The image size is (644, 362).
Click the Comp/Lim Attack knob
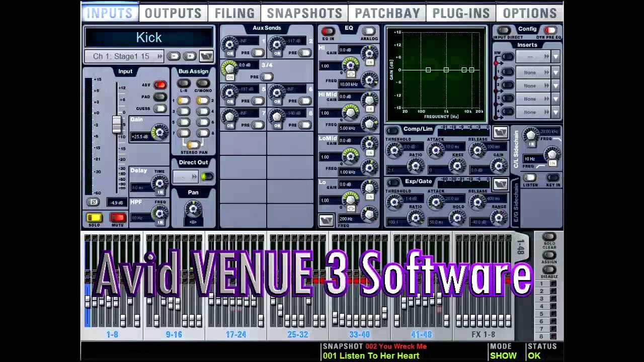pyautogui.click(x=436, y=150)
